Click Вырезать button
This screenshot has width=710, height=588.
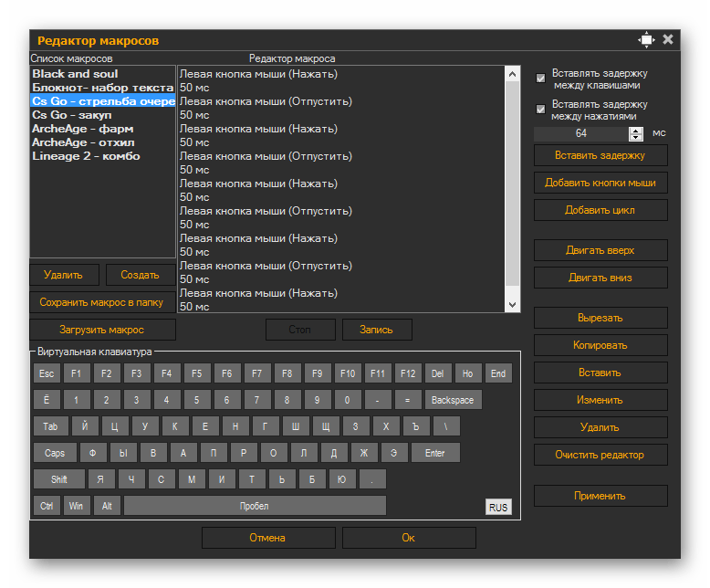(x=600, y=318)
